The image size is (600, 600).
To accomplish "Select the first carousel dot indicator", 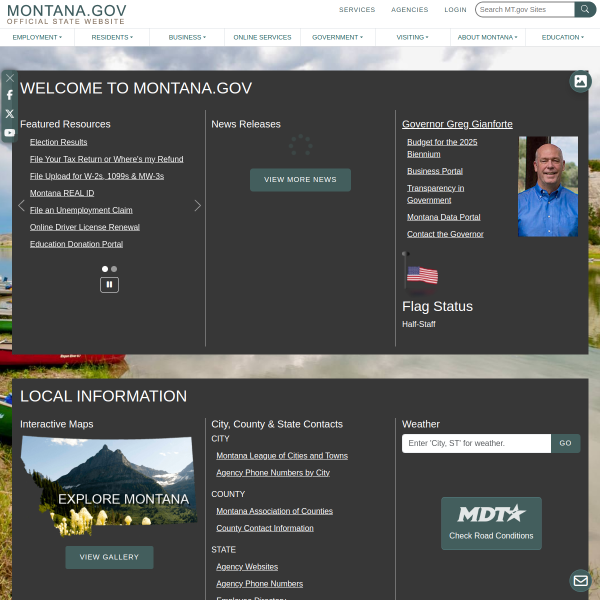I will tap(105, 269).
